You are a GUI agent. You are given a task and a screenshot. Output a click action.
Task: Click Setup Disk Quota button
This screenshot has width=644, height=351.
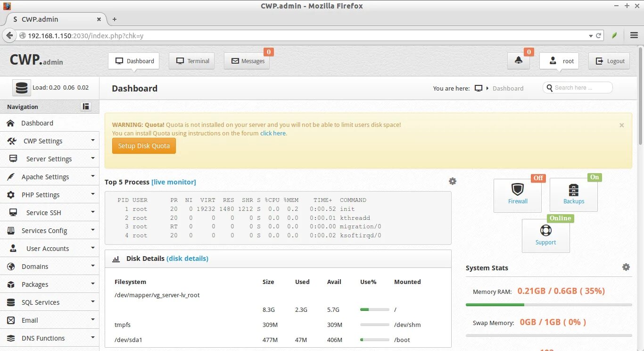click(144, 146)
